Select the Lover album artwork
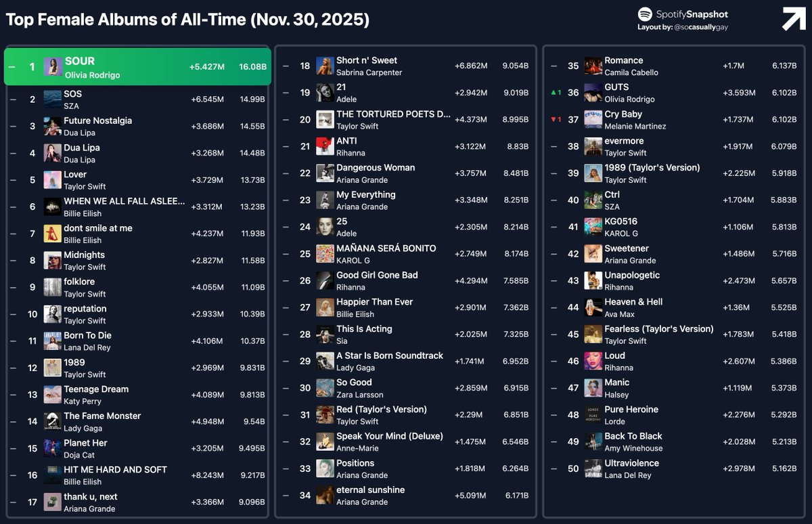Image resolution: width=812 pixels, height=524 pixels. coord(53,180)
